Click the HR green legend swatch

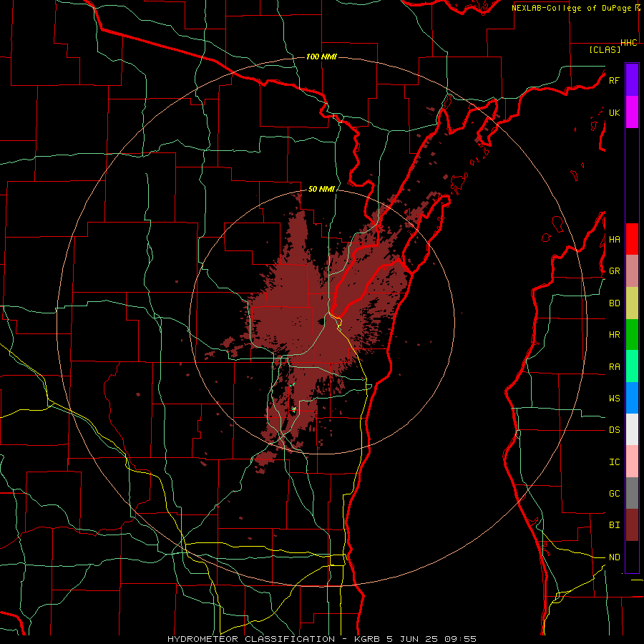tap(632, 334)
